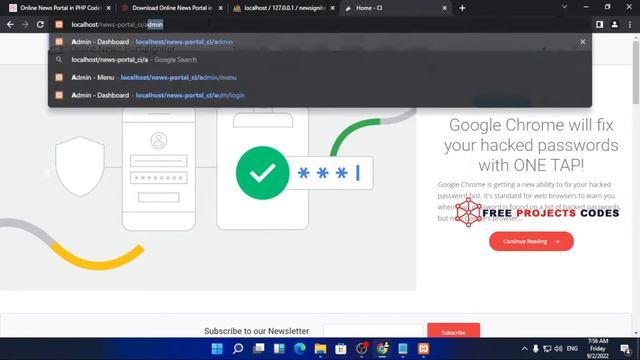
Task: Toggle the Chrome side panel icon
Action: (x=599, y=24)
